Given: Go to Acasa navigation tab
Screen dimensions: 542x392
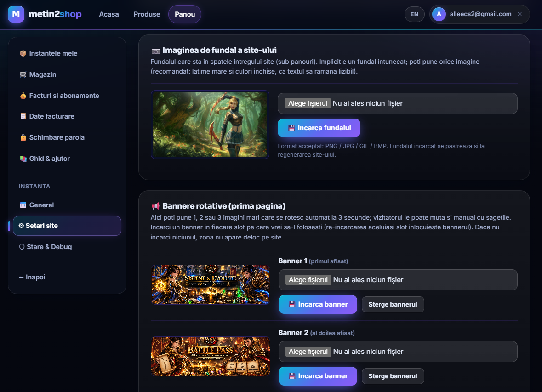Looking at the screenshot, I should 109,14.
